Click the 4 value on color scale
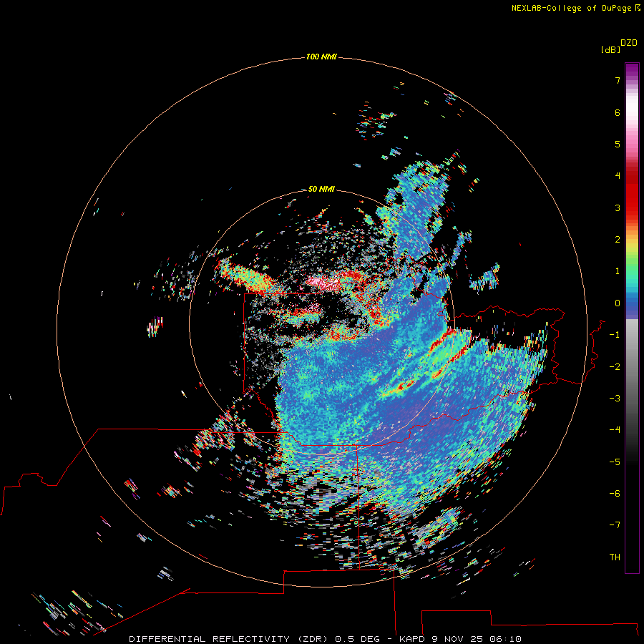Image resolution: width=644 pixels, height=644 pixels. coord(618,176)
